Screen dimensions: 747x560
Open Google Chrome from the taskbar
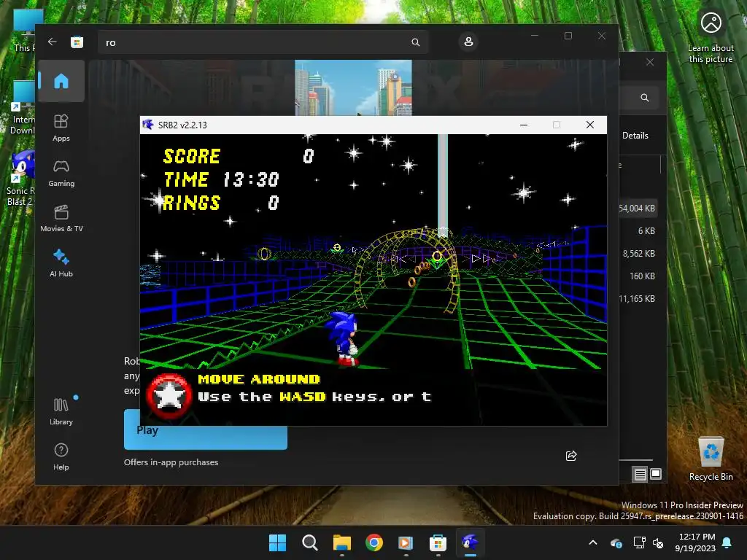pyautogui.click(x=374, y=542)
